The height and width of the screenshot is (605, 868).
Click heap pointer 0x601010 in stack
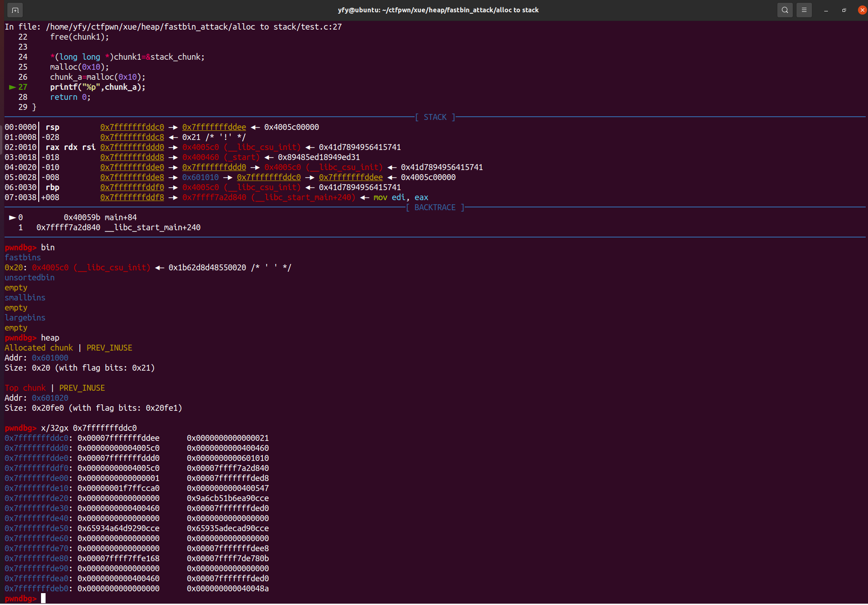[200, 177]
